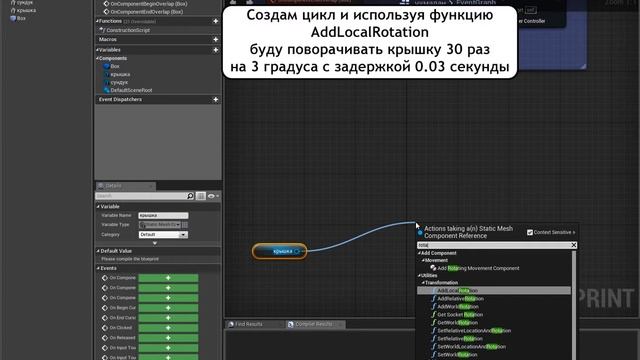This screenshot has height=360, width=640.
Task: Add a new event dispatcher with plus icon
Action: 216,100
